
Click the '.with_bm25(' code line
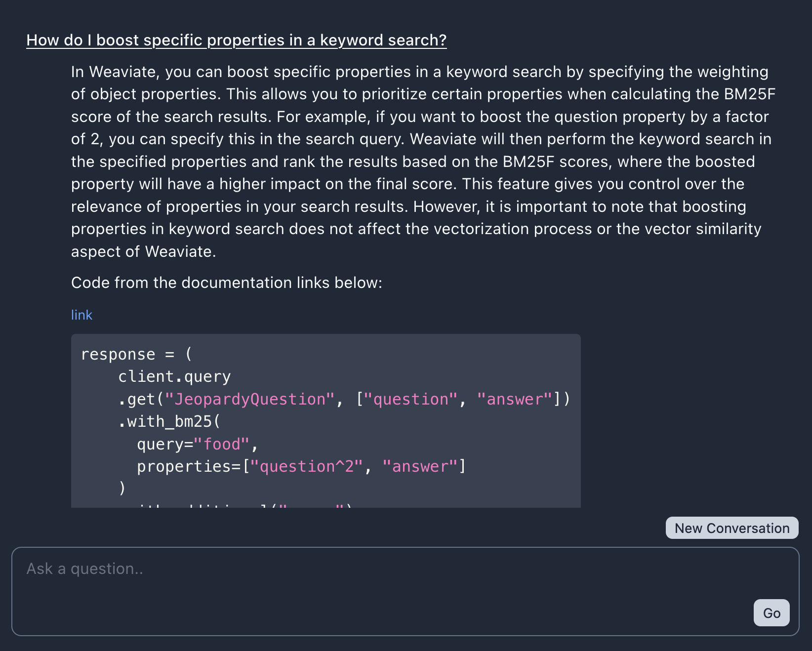[169, 421]
